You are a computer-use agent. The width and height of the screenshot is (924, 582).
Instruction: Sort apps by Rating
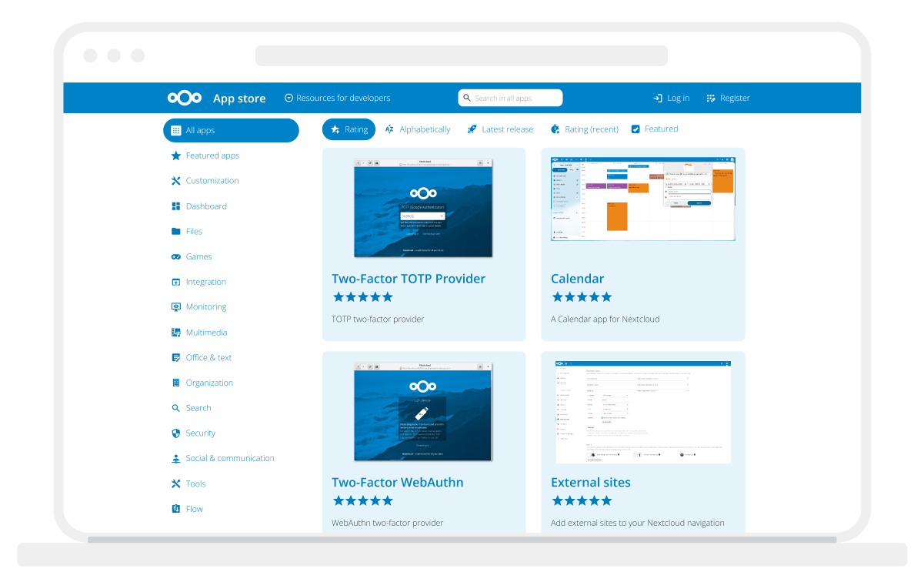pos(349,129)
